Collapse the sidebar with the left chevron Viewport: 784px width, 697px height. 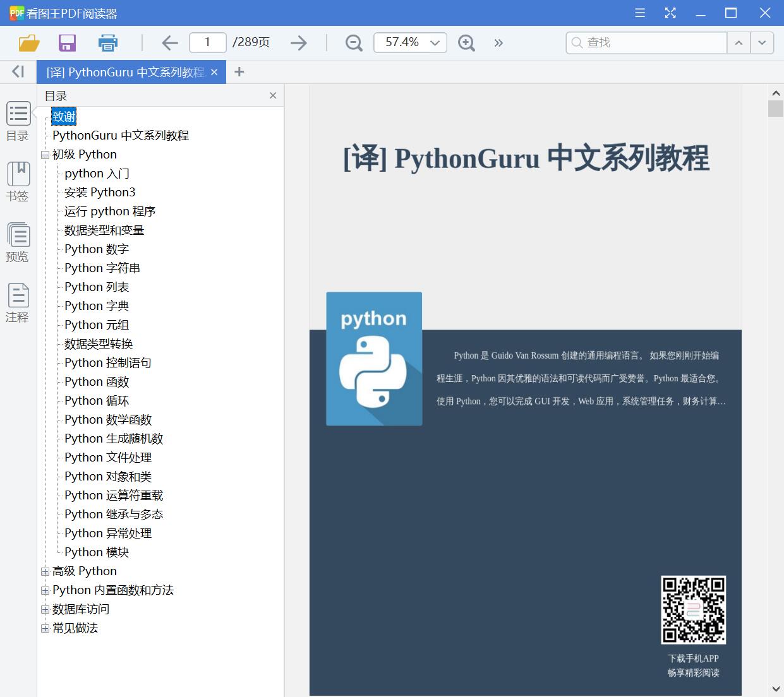point(17,71)
